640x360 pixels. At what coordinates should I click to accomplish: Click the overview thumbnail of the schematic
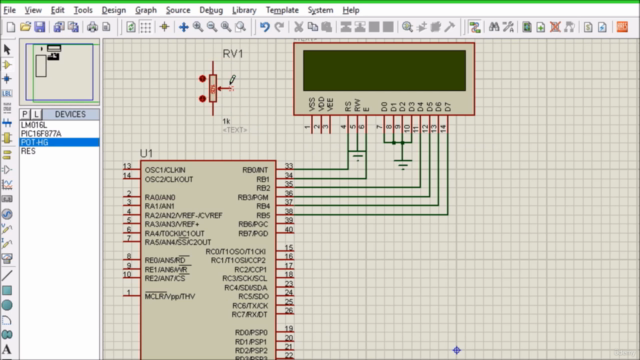pyautogui.click(x=60, y=72)
